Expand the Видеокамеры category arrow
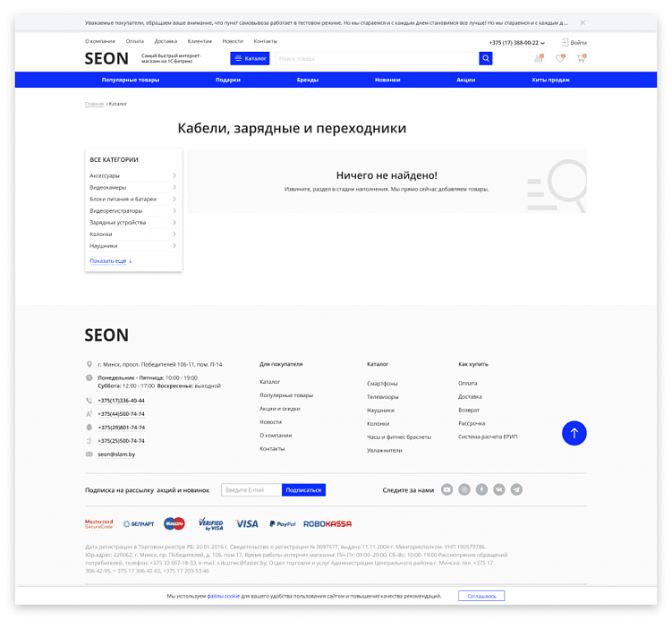This screenshot has height=619, width=672. [174, 187]
